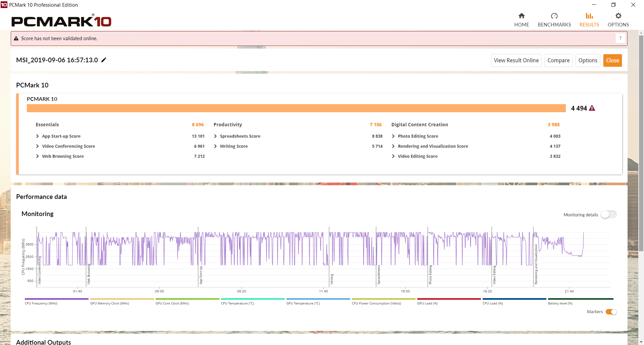Click overall score 4 494

point(579,108)
